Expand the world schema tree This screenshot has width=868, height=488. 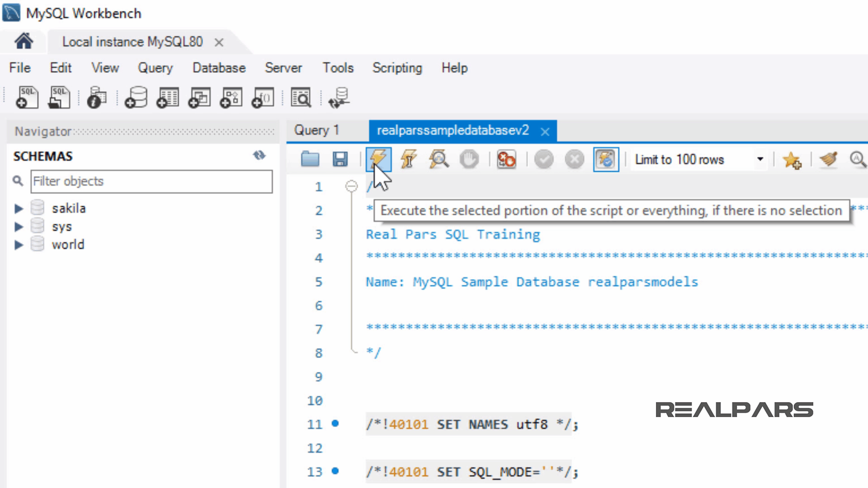pyautogui.click(x=19, y=245)
